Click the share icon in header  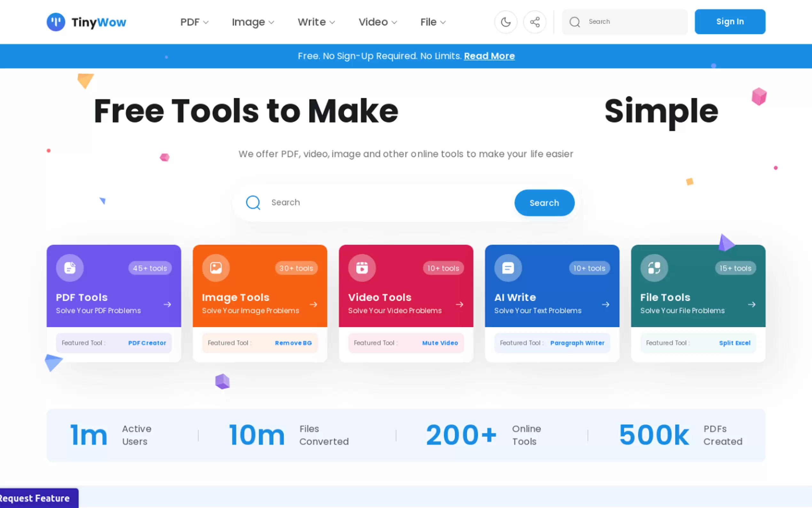tap(535, 22)
